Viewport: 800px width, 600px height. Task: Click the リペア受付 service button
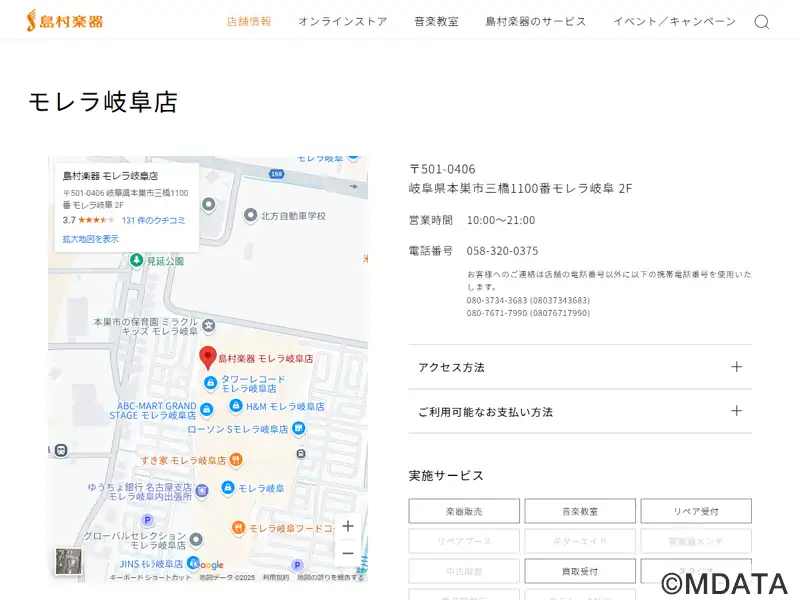click(x=696, y=511)
